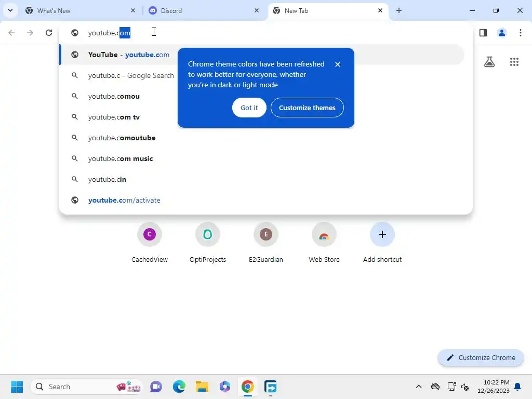This screenshot has height=399, width=532.
Task: Select the youtube.com tv suggestion
Action: [x=265, y=117]
